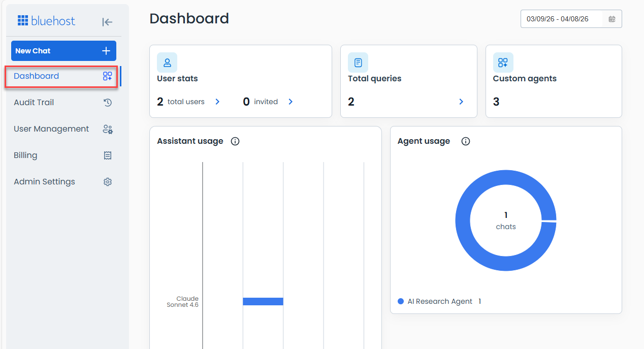Open Admin Settings

click(63, 182)
